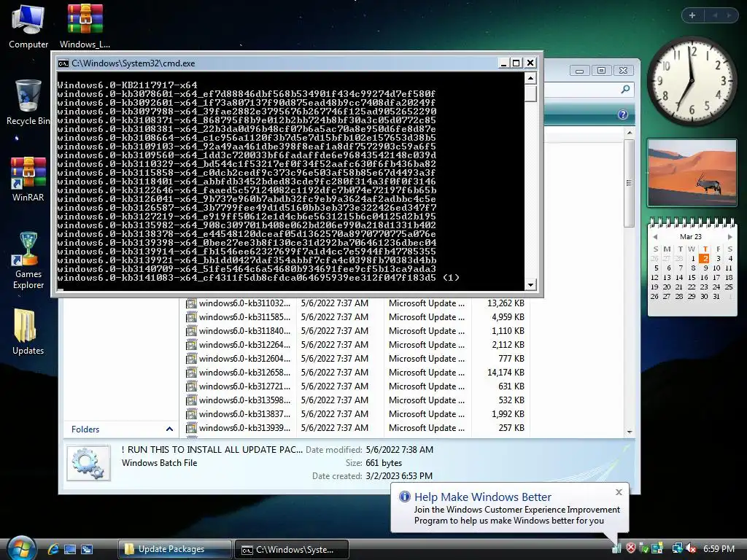Click the desert slideshow gadget picture

click(692, 172)
